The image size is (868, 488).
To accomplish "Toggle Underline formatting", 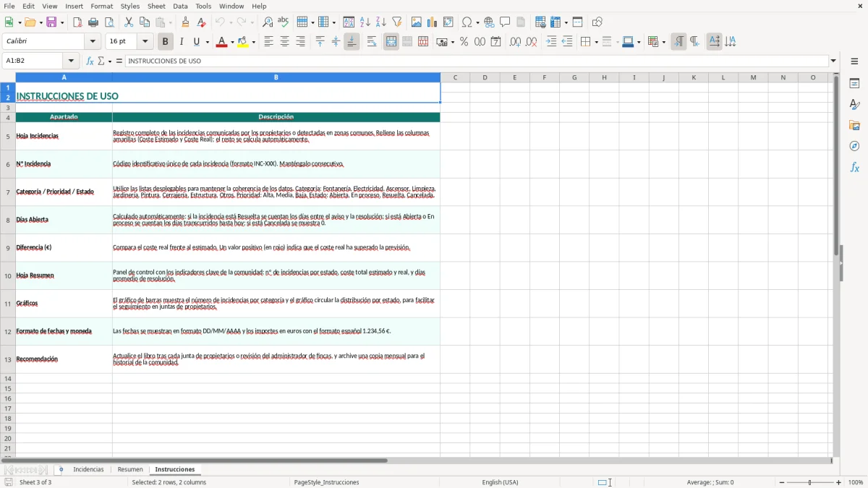I will point(197,42).
